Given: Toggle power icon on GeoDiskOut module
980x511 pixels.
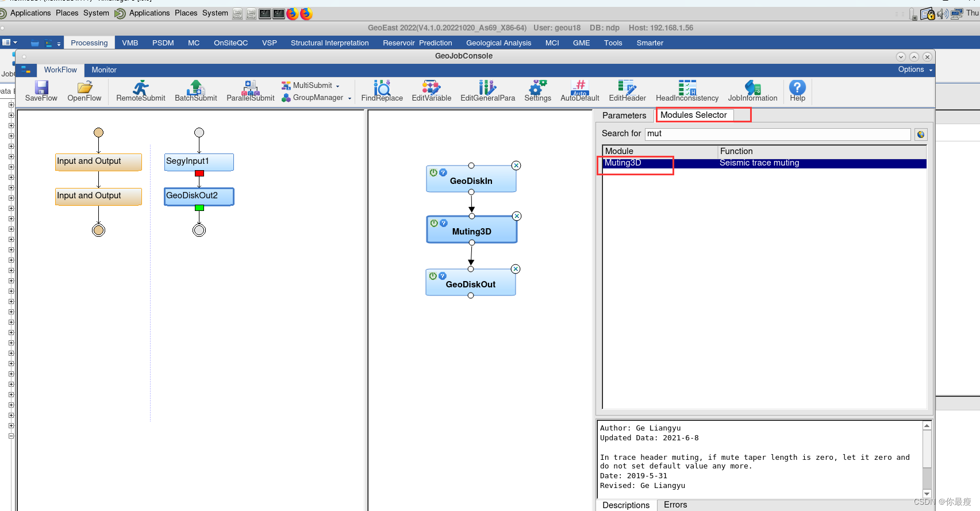Looking at the screenshot, I should click(433, 276).
